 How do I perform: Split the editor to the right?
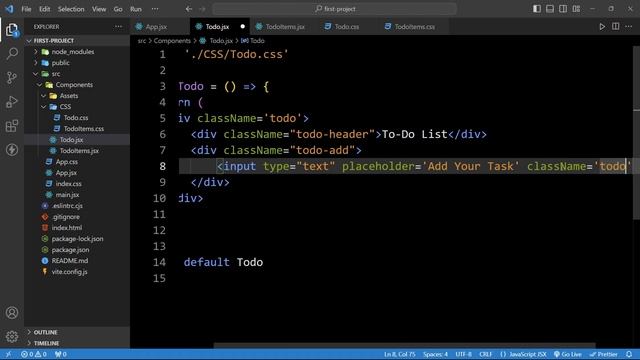[616, 27]
